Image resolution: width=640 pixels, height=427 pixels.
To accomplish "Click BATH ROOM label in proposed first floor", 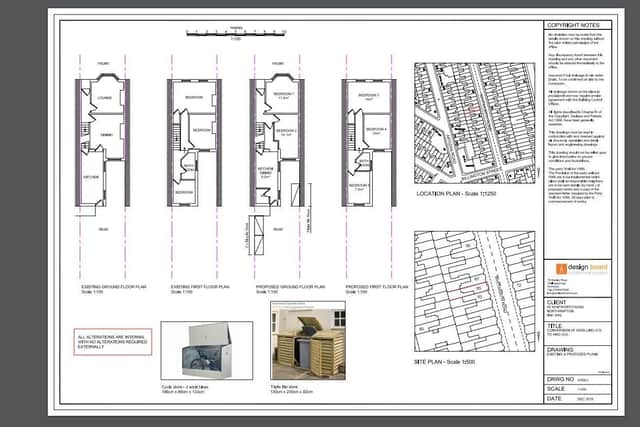I will (x=364, y=163).
